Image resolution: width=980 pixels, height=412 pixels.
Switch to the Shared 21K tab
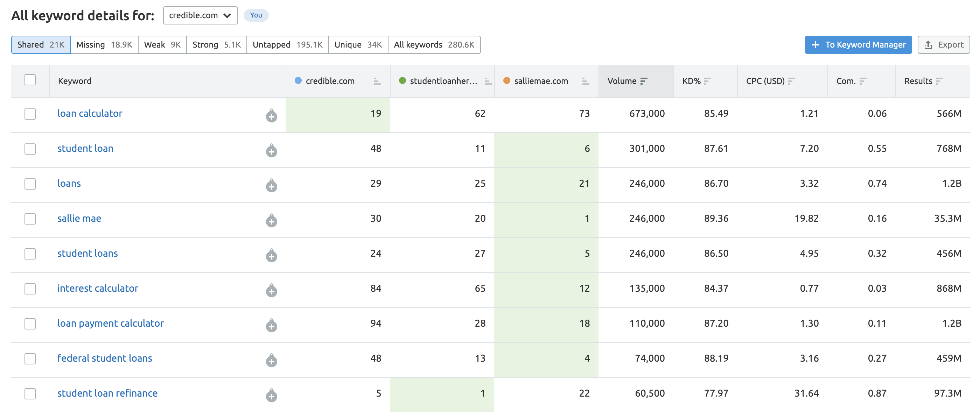tap(41, 45)
